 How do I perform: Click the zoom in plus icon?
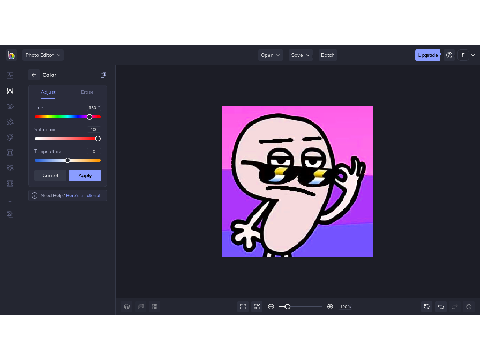point(330,306)
